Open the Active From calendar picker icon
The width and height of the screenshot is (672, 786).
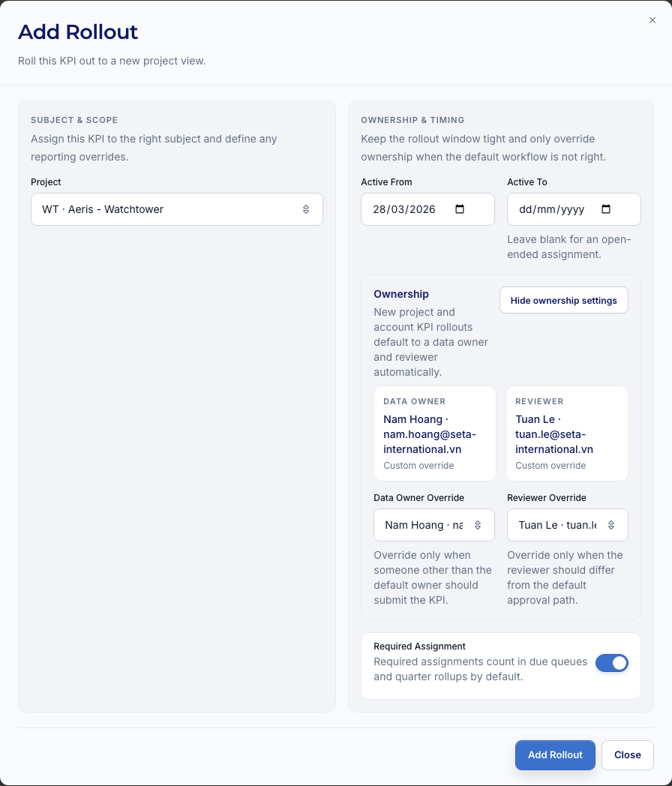click(460, 209)
